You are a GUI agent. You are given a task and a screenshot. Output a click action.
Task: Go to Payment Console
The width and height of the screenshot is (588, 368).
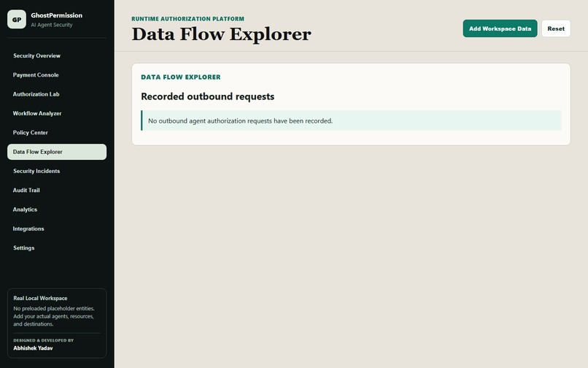pyautogui.click(x=57, y=74)
